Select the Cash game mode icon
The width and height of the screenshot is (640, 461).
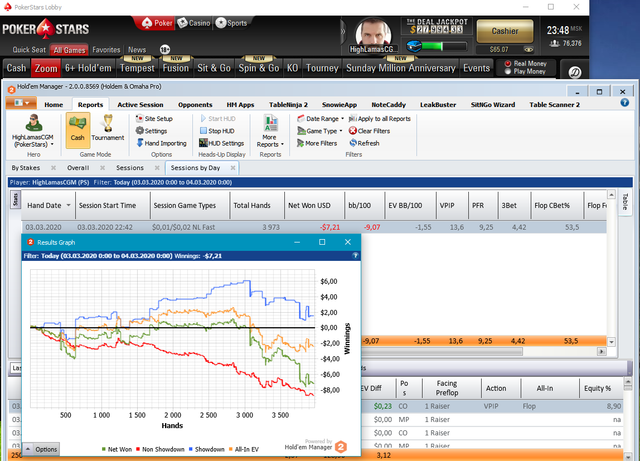coord(78,130)
